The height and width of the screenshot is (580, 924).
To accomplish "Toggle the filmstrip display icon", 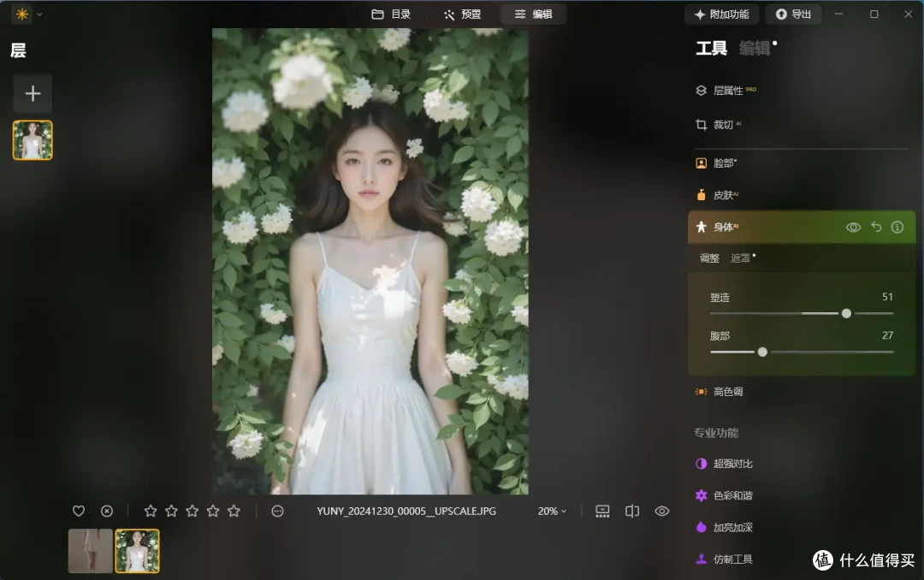I will coord(602,511).
